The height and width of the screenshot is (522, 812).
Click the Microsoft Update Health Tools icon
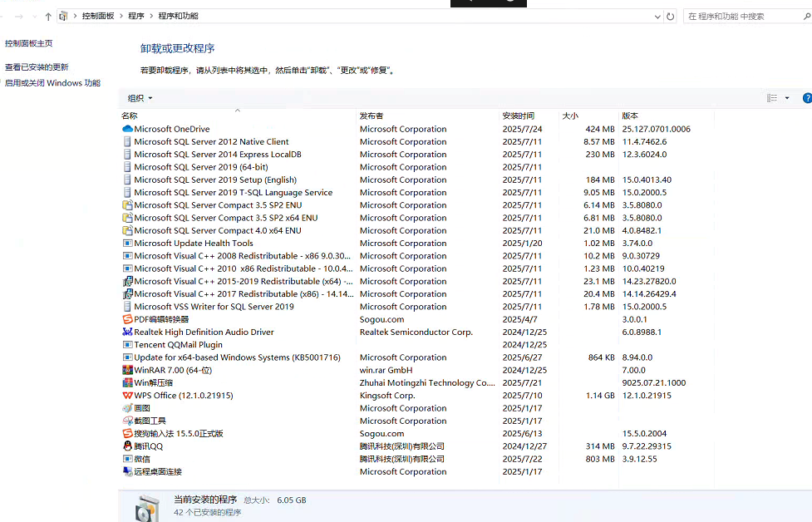click(x=127, y=243)
